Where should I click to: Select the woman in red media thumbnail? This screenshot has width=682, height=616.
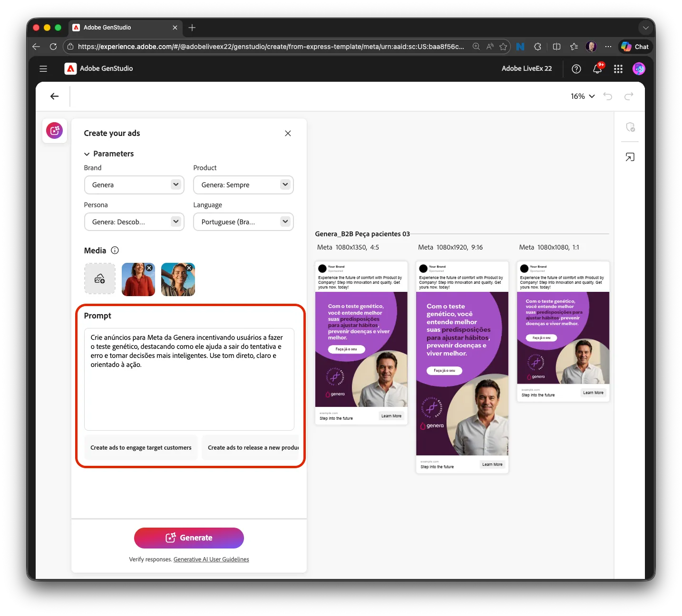[138, 280]
